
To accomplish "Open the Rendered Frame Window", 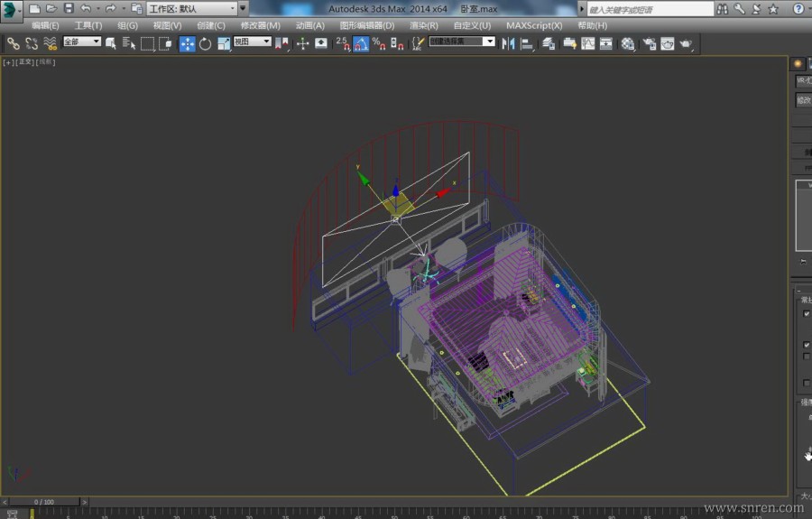I will (x=668, y=44).
